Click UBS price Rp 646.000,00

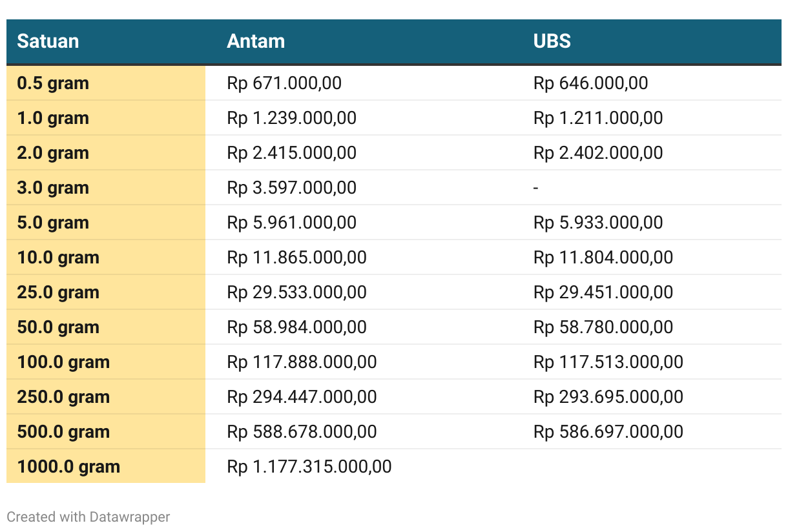click(x=591, y=83)
